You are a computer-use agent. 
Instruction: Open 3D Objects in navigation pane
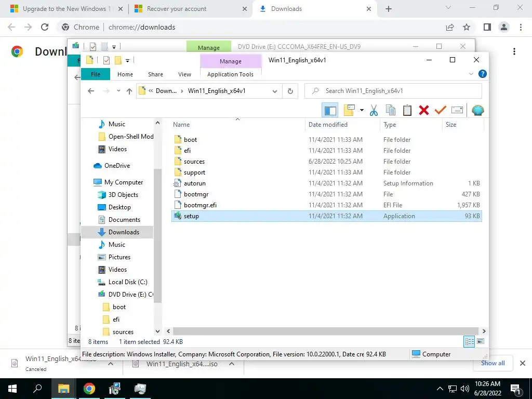click(123, 195)
